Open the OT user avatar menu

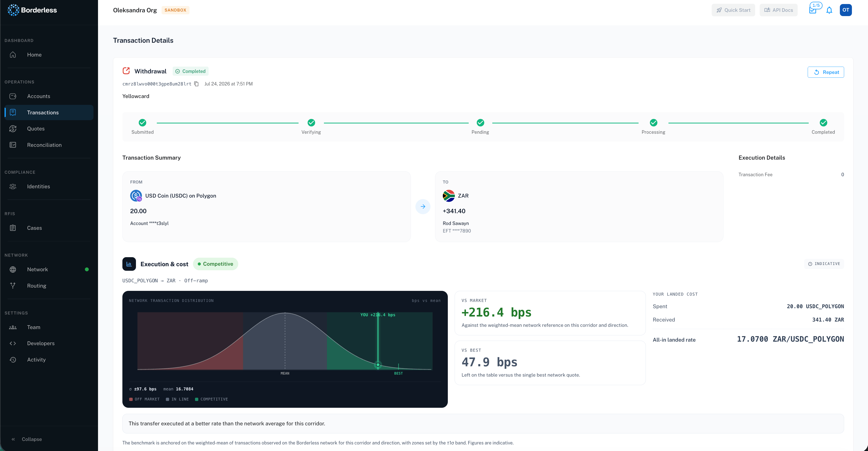(846, 10)
